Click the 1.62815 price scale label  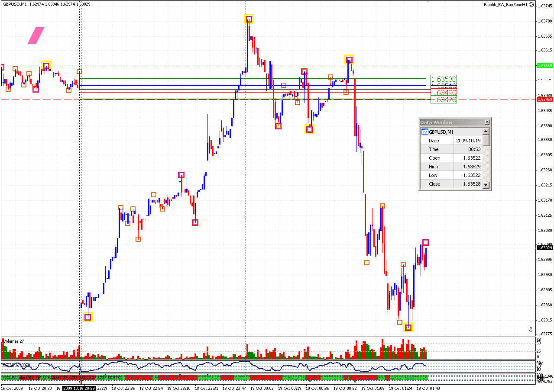(x=544, y=320)
